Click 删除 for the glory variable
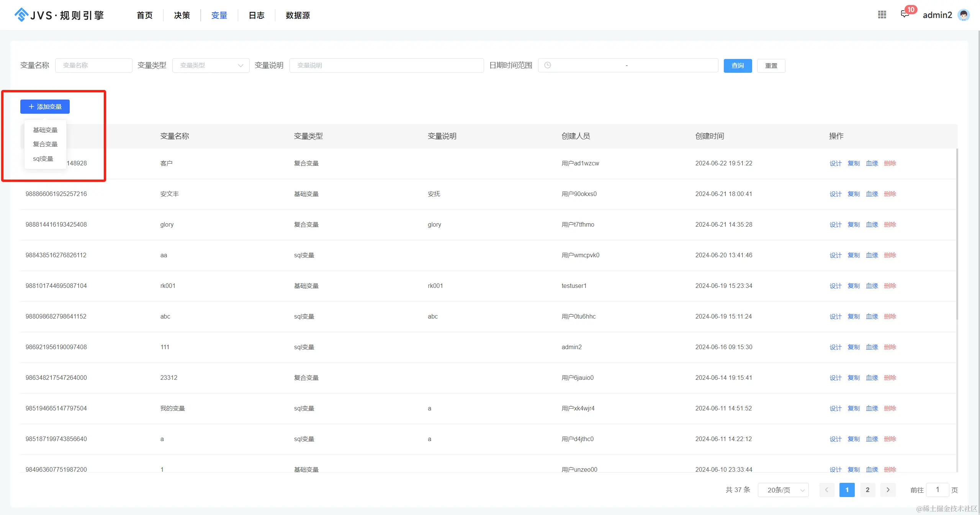The width and height of the screenshot is (980, 515). (890, 224)
